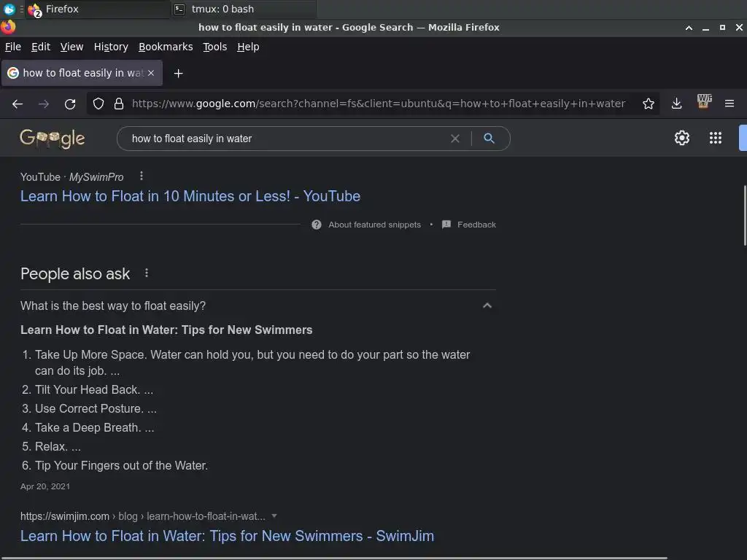
Task: Open Google quick settings gear
Action: (x=682, y=138)
